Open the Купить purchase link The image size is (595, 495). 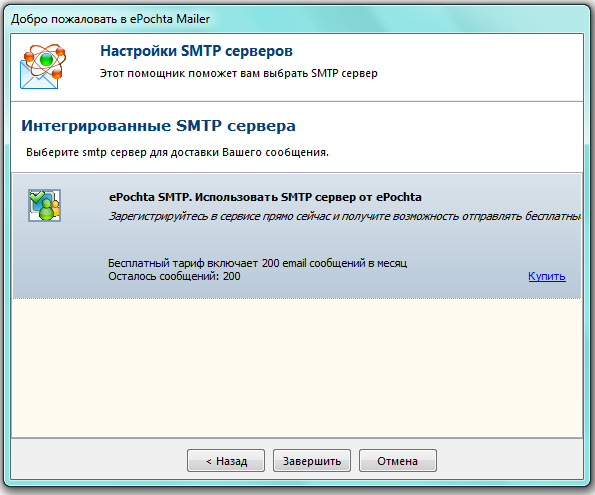coord(547,276)
